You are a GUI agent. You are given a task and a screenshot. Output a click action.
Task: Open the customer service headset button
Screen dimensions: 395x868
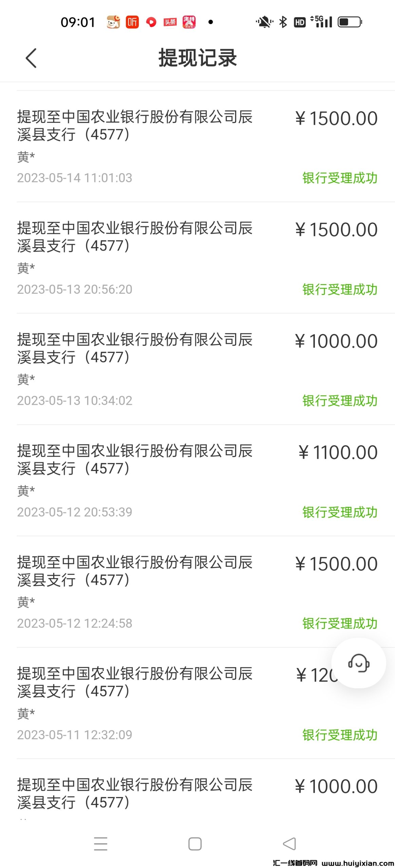(358, 663)
